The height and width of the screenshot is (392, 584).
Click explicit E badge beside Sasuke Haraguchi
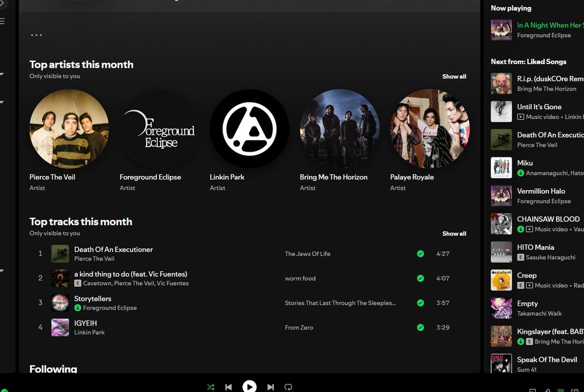tap(520, 257)
